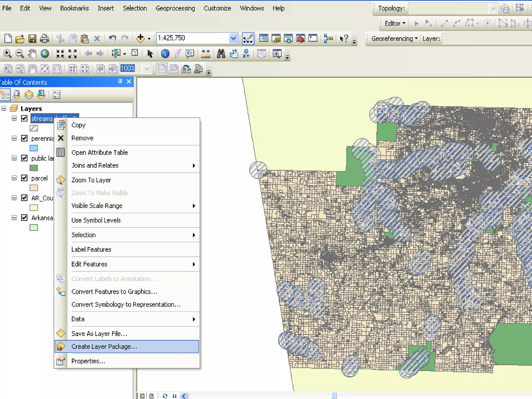The height and width of the screenshot is (399, 532).
Task: Open the Editor dropdown menu
Action: [x=395, y=23]
